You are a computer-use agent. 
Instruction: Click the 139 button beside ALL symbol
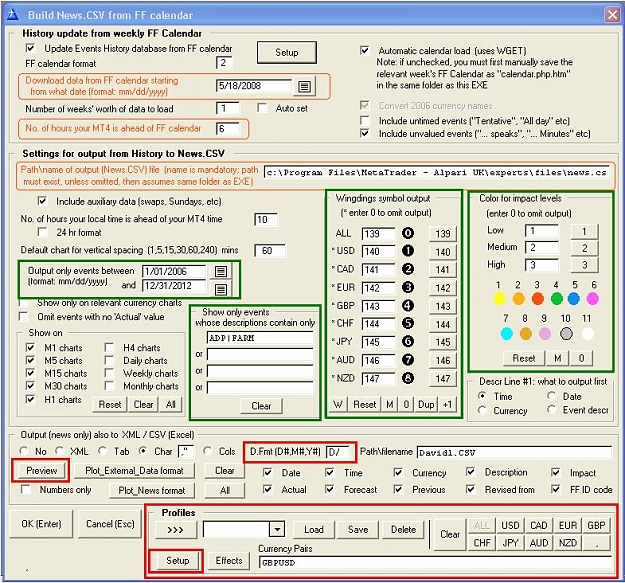tap(442, 234)
